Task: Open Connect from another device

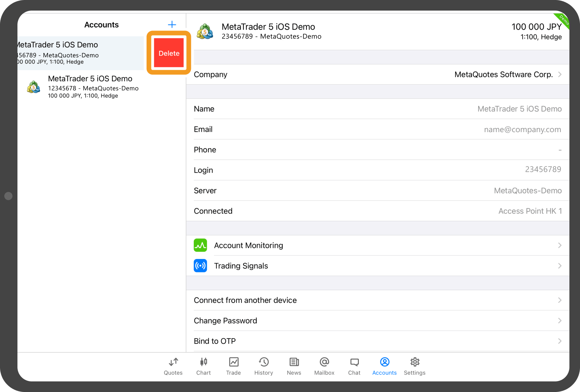Action: (378, 300)
